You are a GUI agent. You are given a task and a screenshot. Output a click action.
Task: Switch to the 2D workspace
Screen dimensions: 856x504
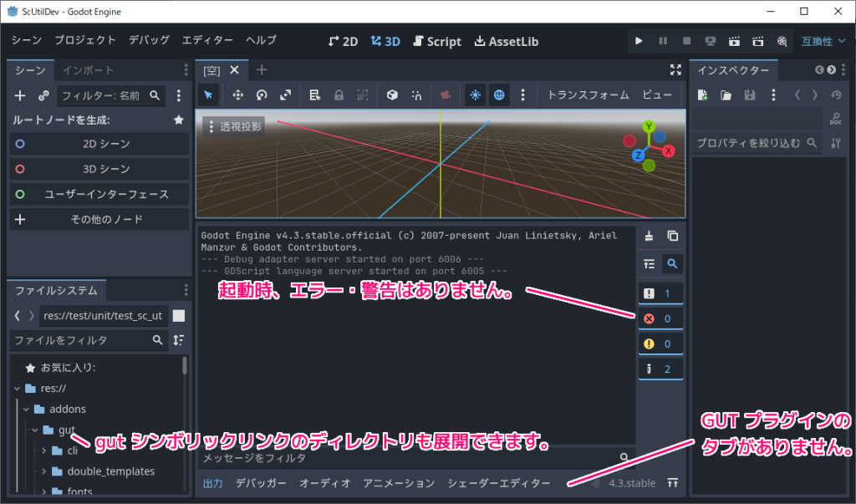click(343, 42)
